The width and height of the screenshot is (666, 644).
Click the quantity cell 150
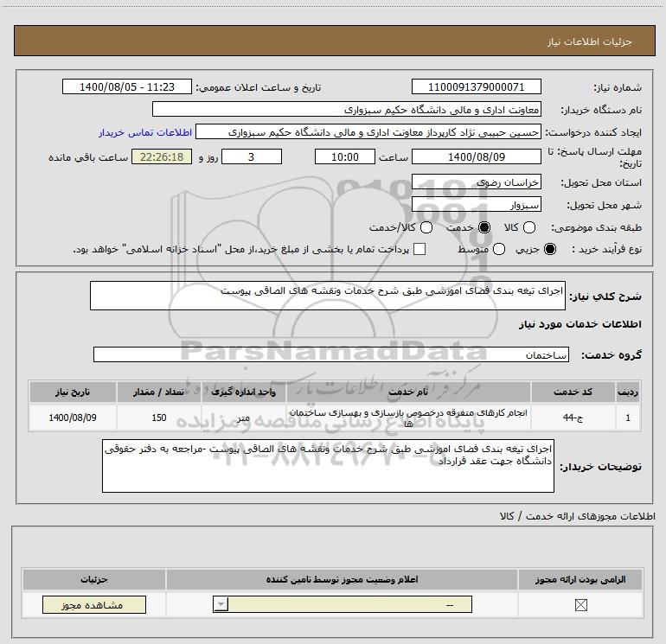pyautogui.click(x=159, y=418)
